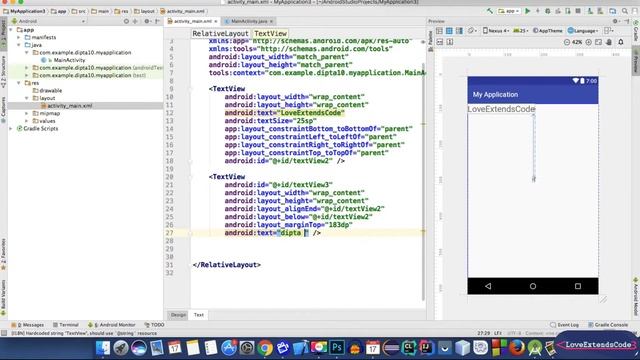Select the Text tab at editor bottom
The image size is (640, 360).
(199, 315)
